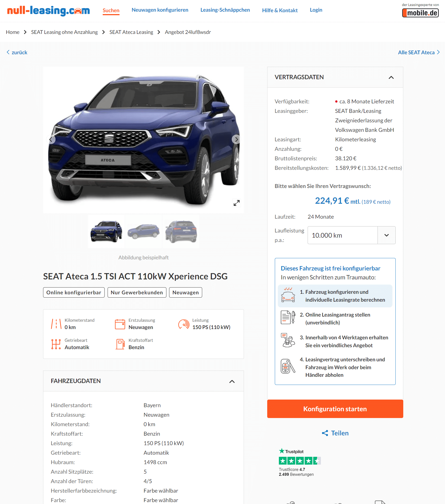
Task: Open the Alle SEAT Ateca link
Action: (419, 52)
